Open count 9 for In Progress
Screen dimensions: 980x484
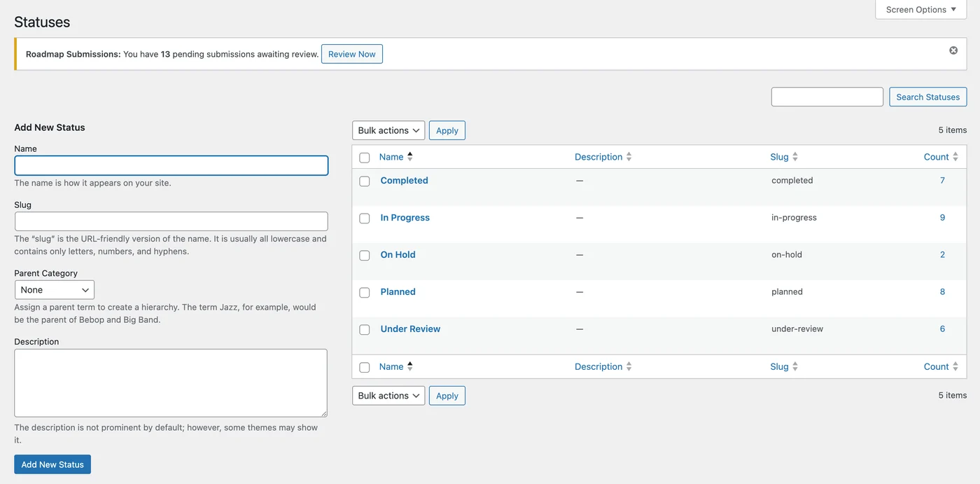click(x=942, y=217)
